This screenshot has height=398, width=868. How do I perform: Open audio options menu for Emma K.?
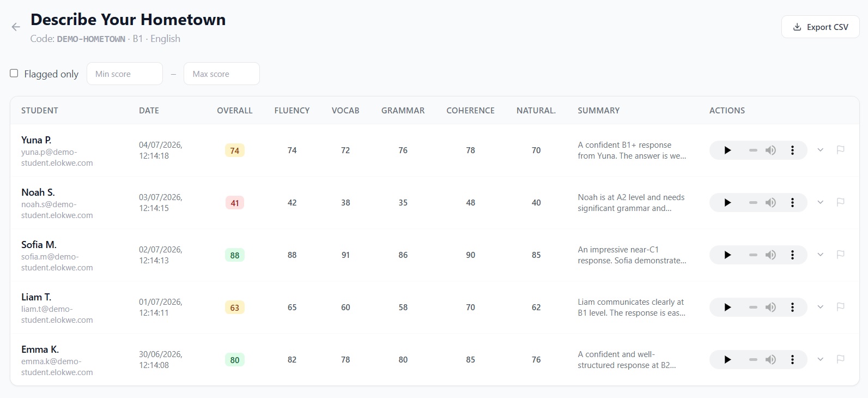[x=792, y=360]
